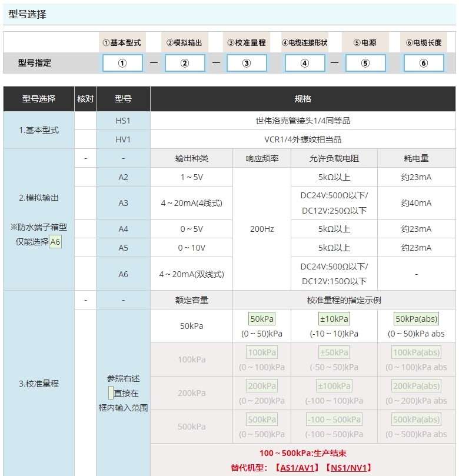Select the ①基本型式 header label
Viewport: 459px width, 476px height.
pyautogui.click(x=122, y=42)
